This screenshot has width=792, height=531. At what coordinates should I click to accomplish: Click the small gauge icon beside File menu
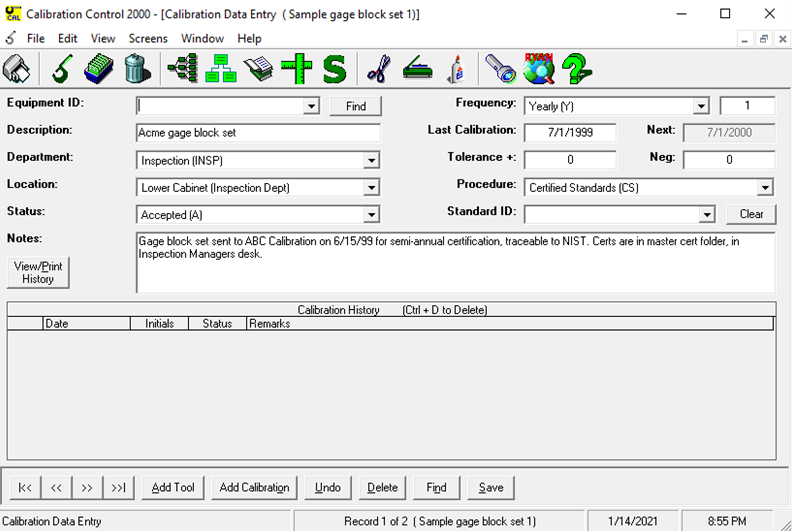pyautogui.click(x=10, y=38)
